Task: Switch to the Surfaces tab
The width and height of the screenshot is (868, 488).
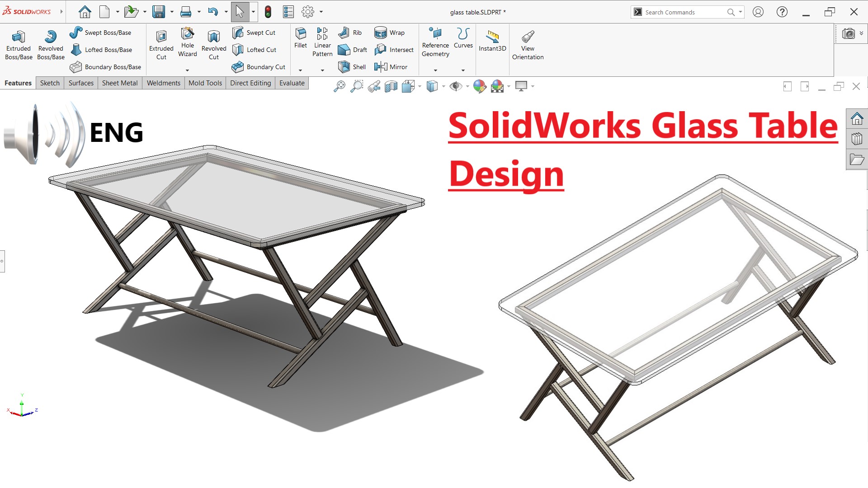Action: click(81, 83)
